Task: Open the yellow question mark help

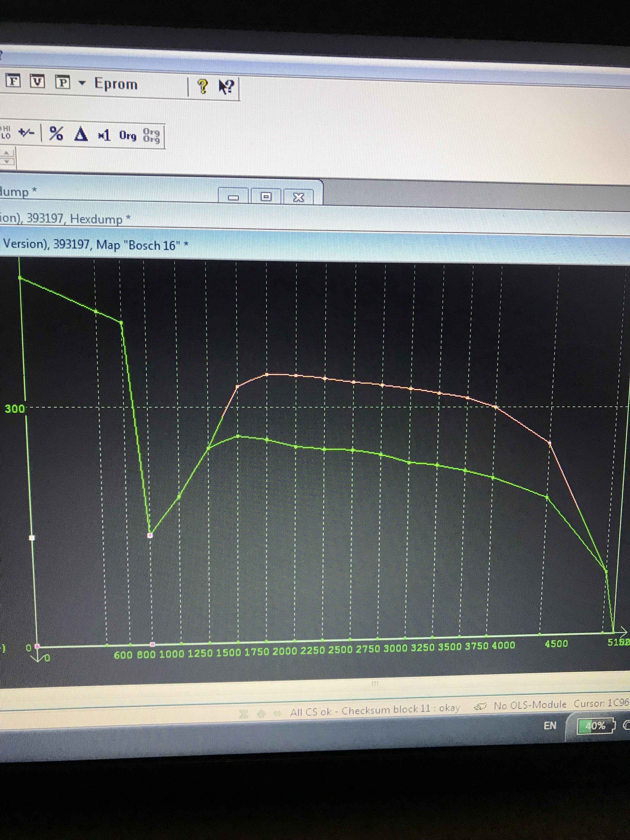Action: point(203,87)
